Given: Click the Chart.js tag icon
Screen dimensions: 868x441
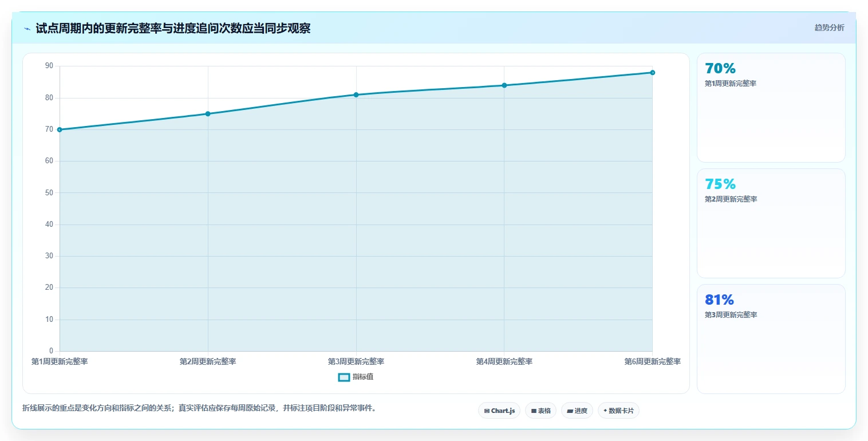Looking at the screenshot, I should coord(487,411).
